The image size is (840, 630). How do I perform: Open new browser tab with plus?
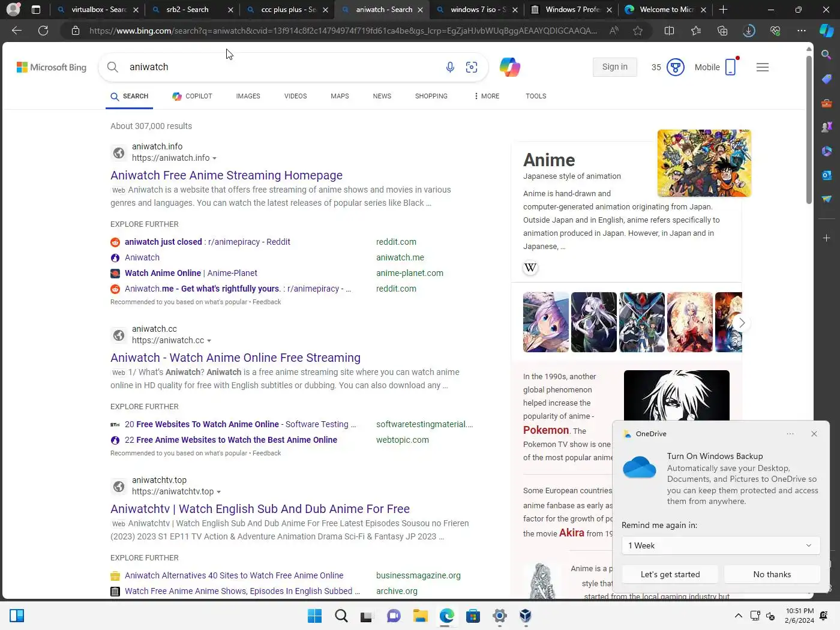coord(723,10)
